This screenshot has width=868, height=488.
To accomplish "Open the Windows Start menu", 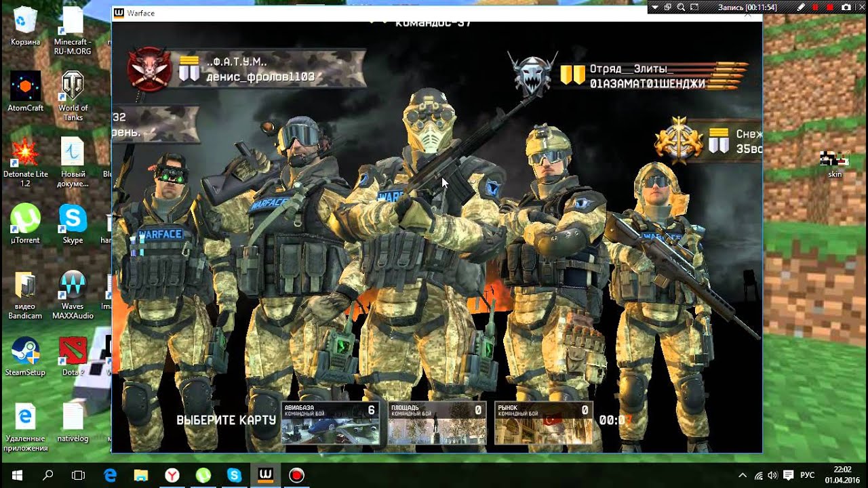I will point(16,475).
